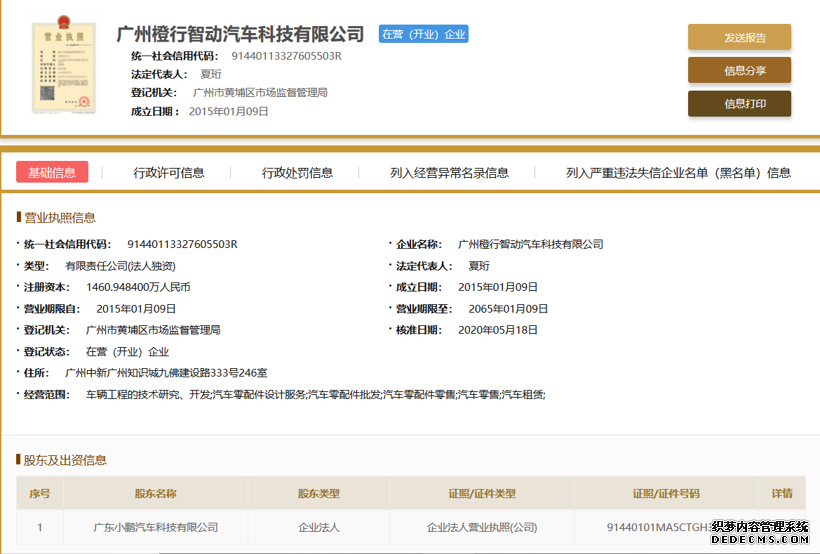Screen dimensions: 820x554
Task: Click shareholder type cell 企业法人
Action: [318, 527]
